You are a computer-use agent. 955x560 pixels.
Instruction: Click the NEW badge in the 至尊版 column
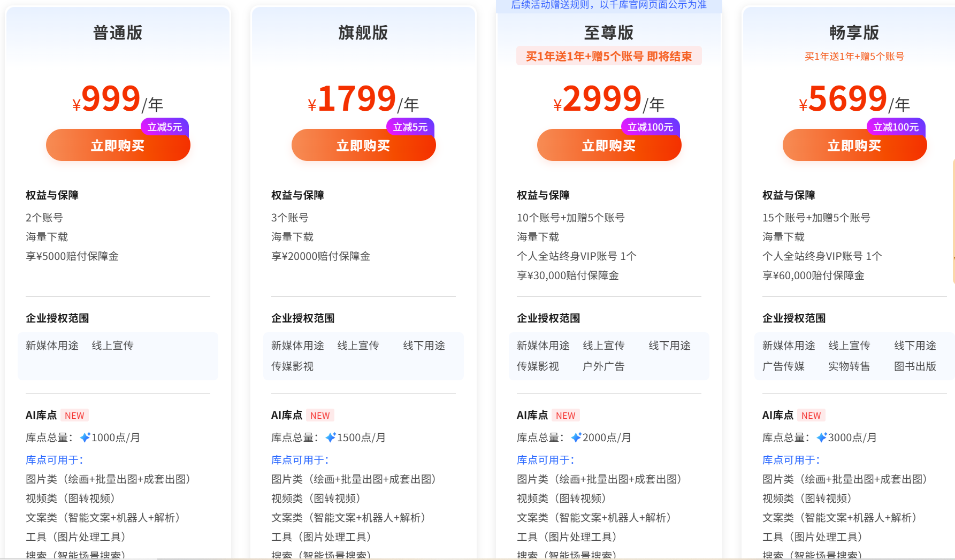pyautogui.click(x=565, y=415)
